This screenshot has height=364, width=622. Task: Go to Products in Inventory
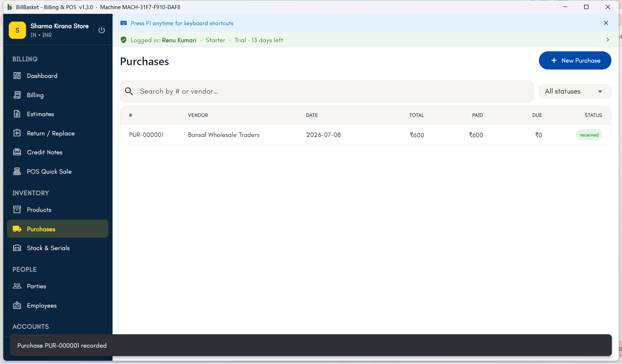click(x=58, y=210)
